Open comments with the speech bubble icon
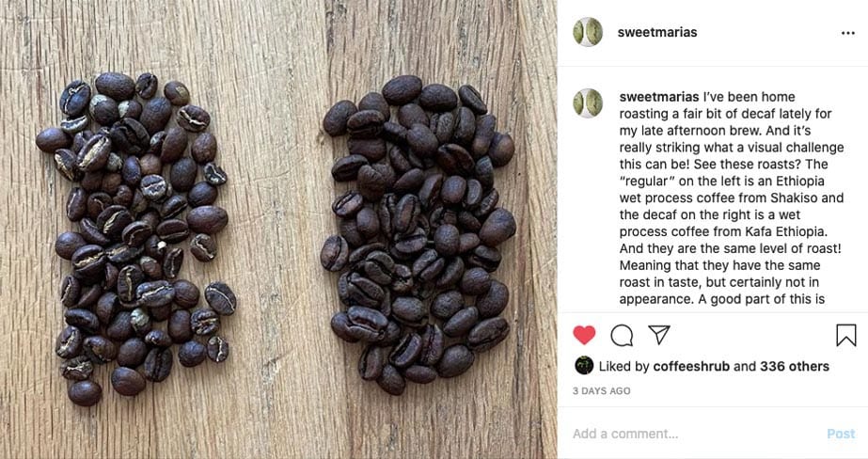The width and height of the screenshot is (868, 459). pyautogui.click(x=622, y=335)
